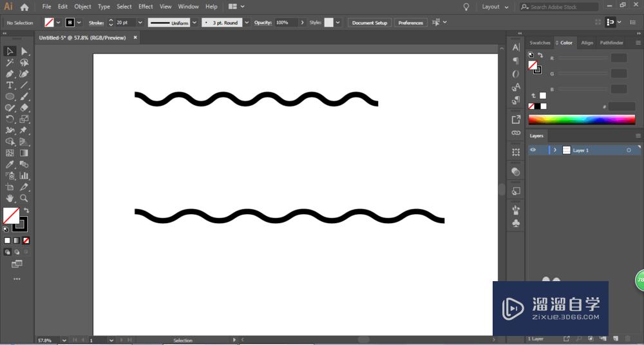The height and width of the screenshot is (345, 644).
Task: Select the Perspective Grid tool
Action: click(x=24, y=142)
